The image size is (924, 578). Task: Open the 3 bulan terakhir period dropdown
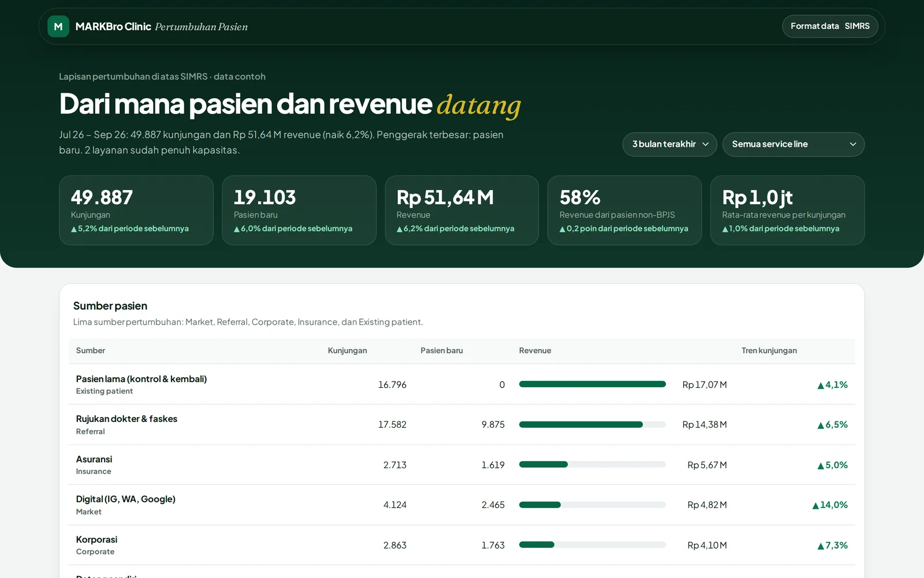pos(670,144)
